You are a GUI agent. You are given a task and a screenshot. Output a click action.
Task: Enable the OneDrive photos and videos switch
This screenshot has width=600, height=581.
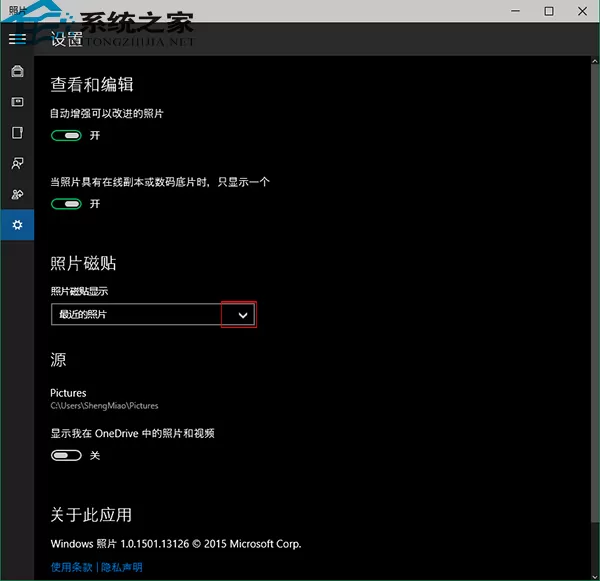click(x=66, y=455)
